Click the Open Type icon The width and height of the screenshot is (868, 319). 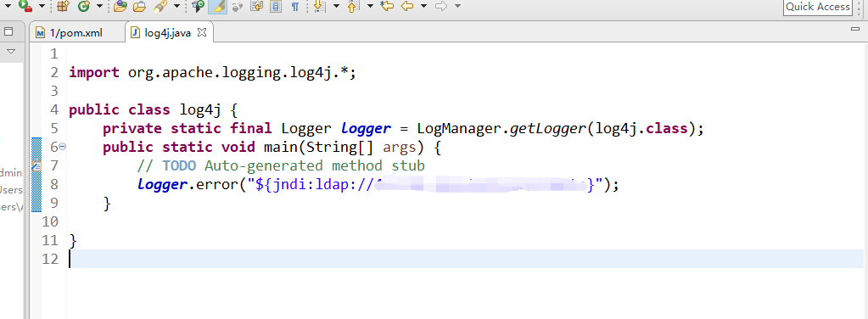point(120,7)
